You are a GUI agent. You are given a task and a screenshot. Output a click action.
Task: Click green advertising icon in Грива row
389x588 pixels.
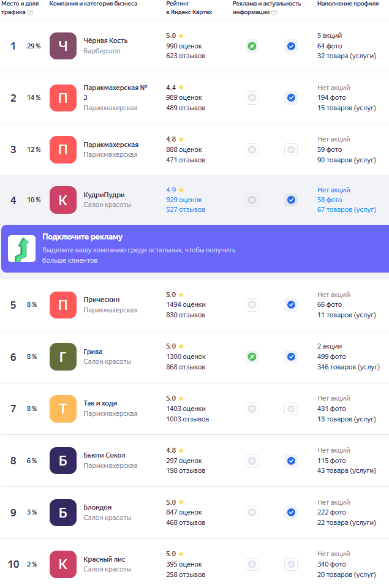[252, 356]
